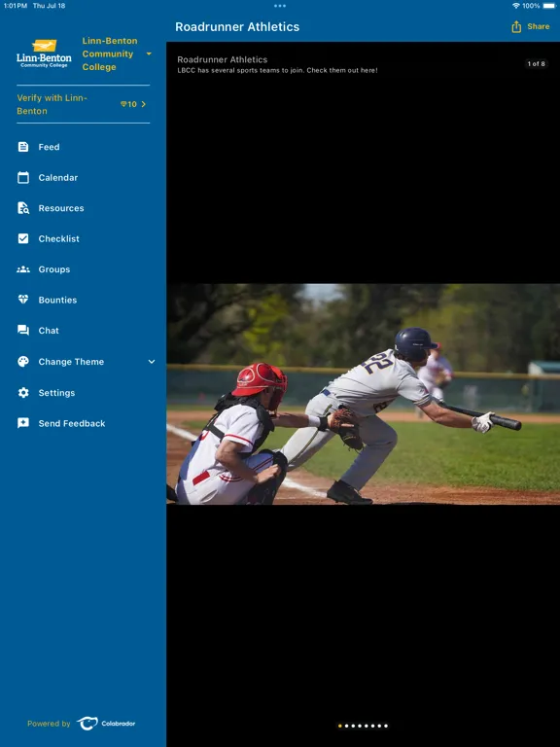
Task: Open Settings menu item
Action: [x=56, y=393]
